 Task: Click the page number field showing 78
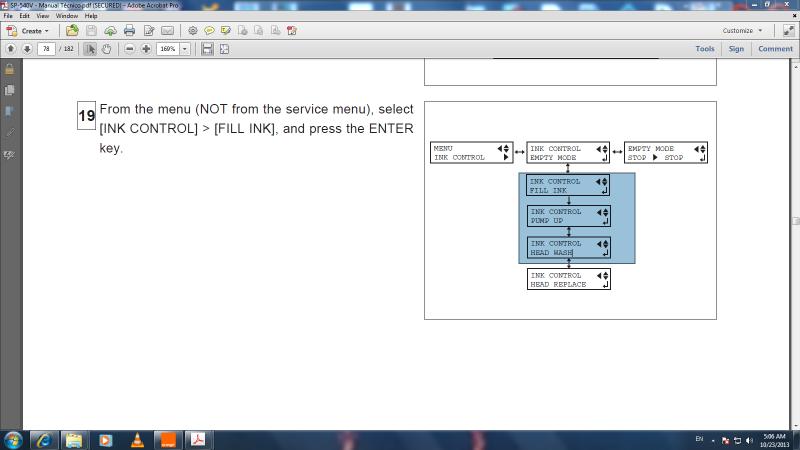[x=46, y=49]
